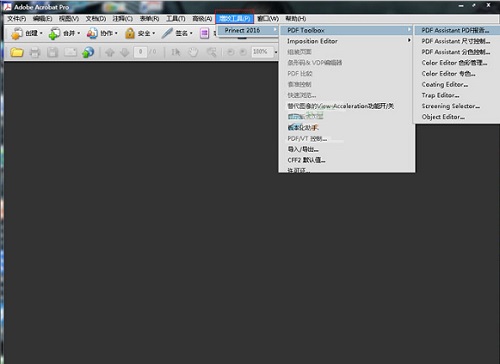Open the 注释(C) menu
The height and width of the screenshot is (364, 500).
(122, 19)
